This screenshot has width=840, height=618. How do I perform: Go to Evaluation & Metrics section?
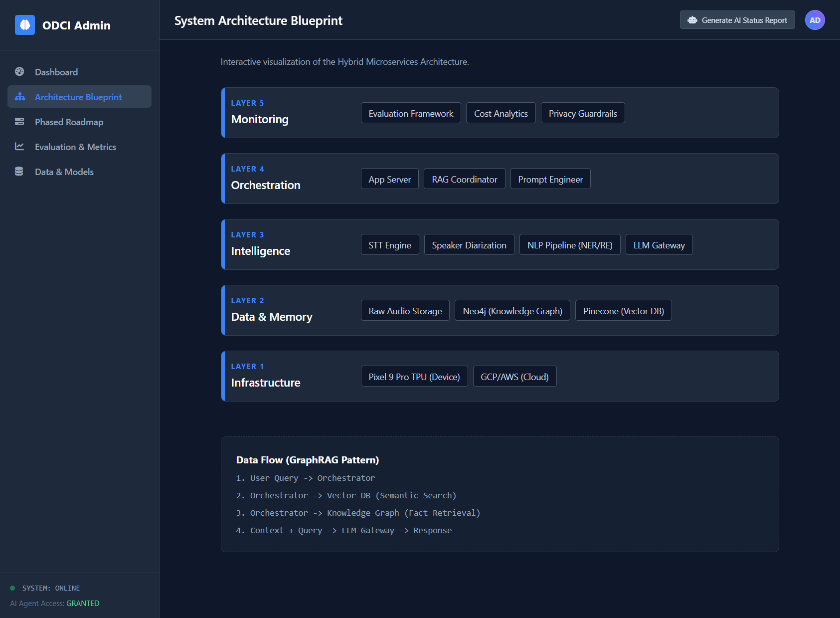(75, 147)
